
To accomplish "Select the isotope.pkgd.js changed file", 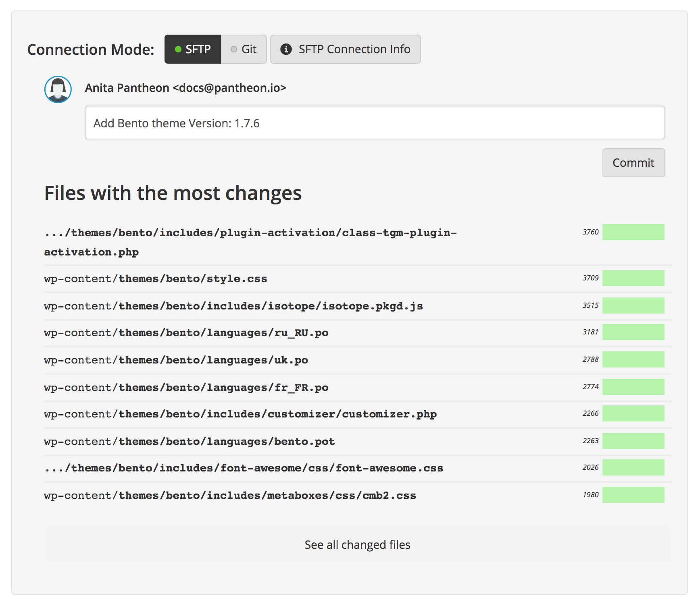I will (233, 306).
